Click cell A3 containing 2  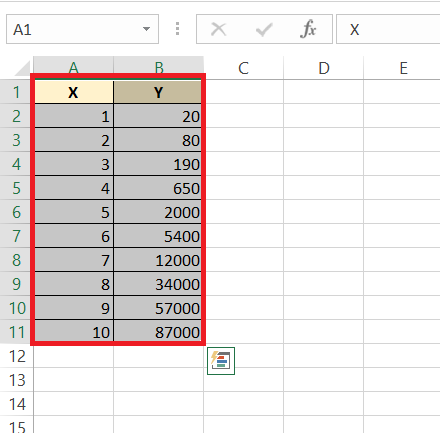(74, 140)
